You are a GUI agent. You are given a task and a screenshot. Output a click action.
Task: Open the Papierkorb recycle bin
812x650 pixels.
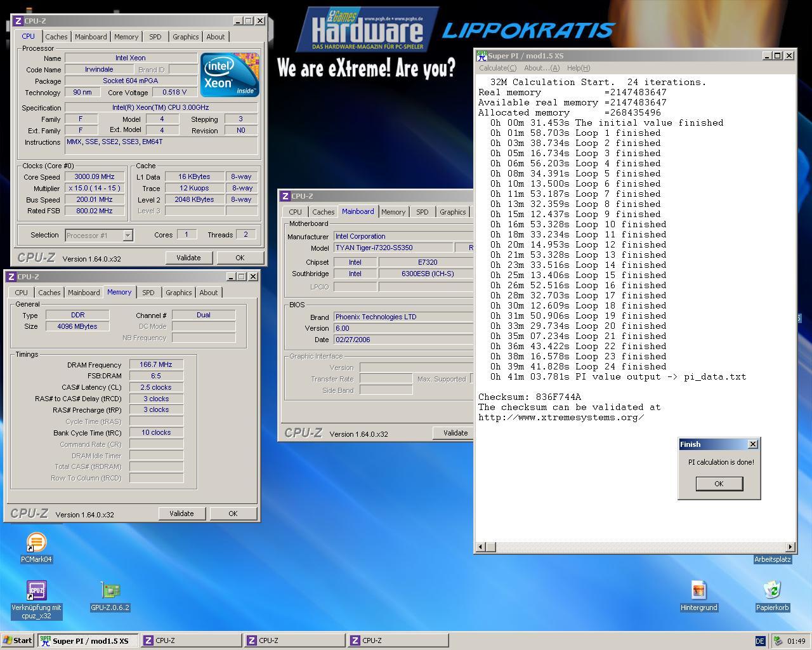tap(772, 596)
